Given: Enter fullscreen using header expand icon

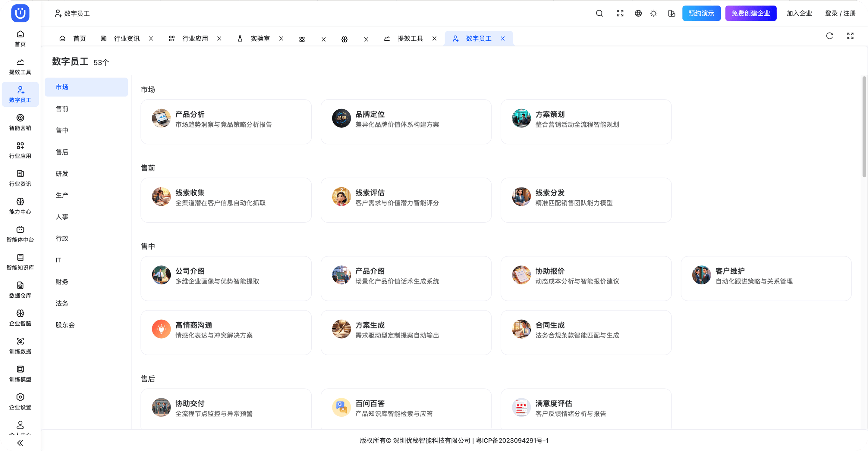Looking at the screenshot, I should [x=620, y=14].
